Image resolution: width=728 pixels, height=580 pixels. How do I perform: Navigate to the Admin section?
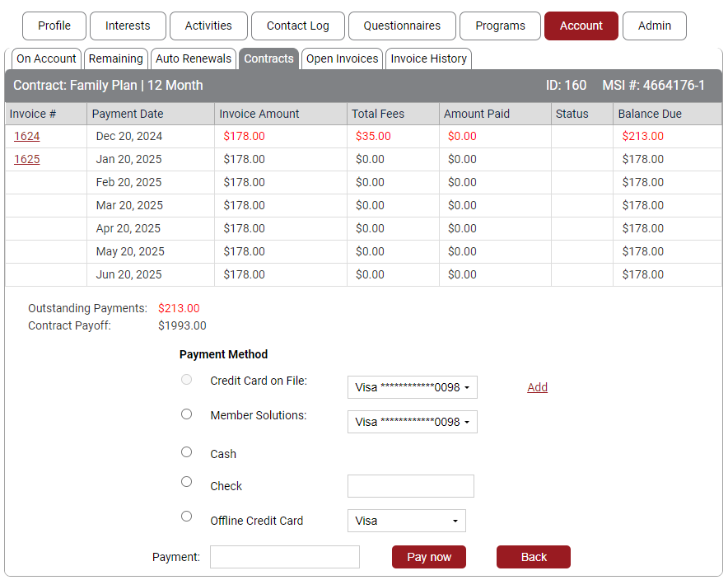(654, 26)
